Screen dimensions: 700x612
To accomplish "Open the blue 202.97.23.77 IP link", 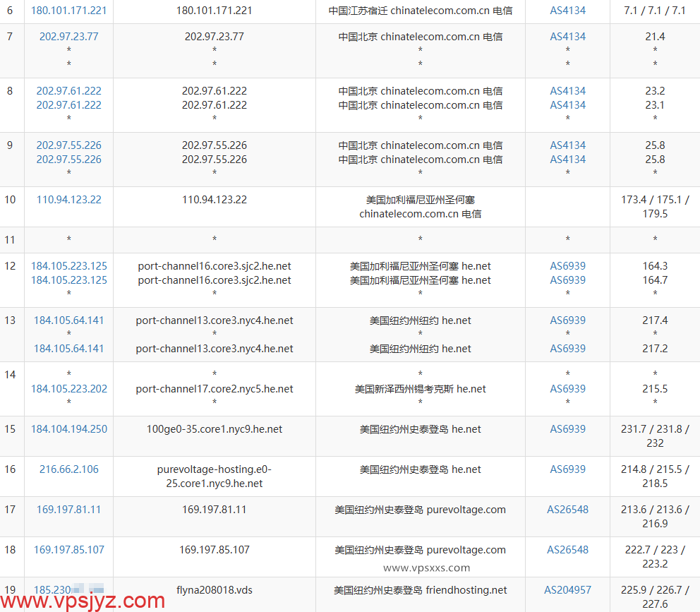I will [68, 36].
